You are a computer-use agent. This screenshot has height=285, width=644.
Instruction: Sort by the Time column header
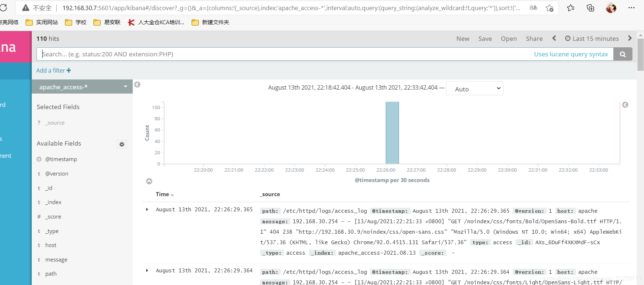point(165,194)
